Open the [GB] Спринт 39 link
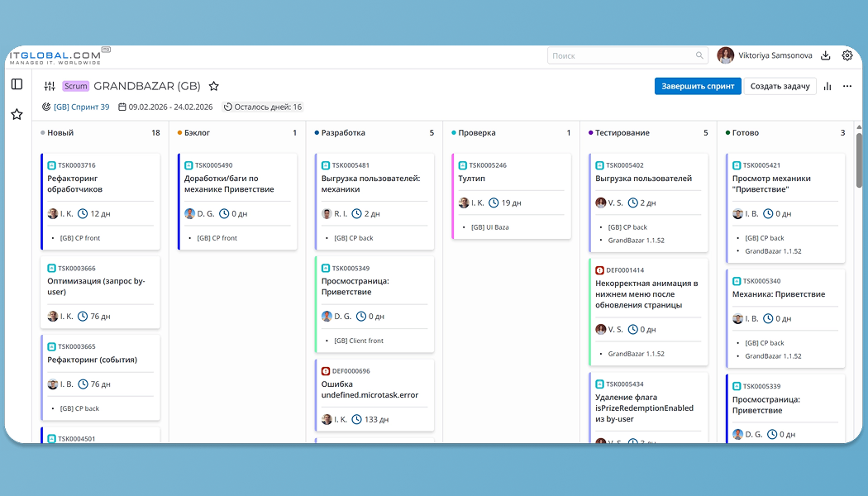This screenshot has height=496, width=868. pyautogui.click(x=81, y=107)
